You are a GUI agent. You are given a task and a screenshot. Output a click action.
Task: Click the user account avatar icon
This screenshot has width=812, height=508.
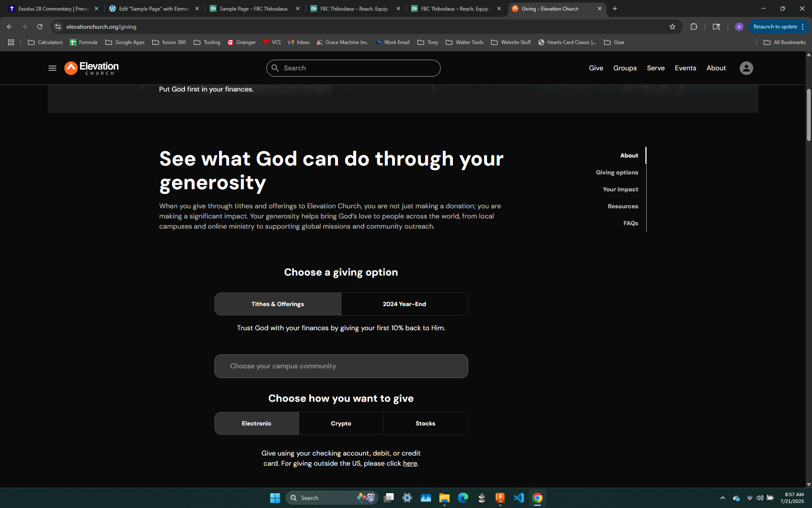pyautogui.click(x=746, y=68)
